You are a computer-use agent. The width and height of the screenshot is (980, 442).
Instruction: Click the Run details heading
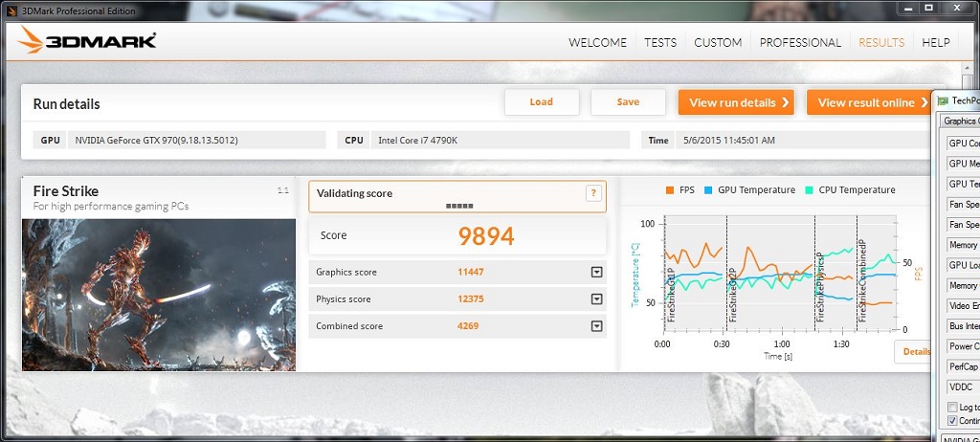click(66, 103)
